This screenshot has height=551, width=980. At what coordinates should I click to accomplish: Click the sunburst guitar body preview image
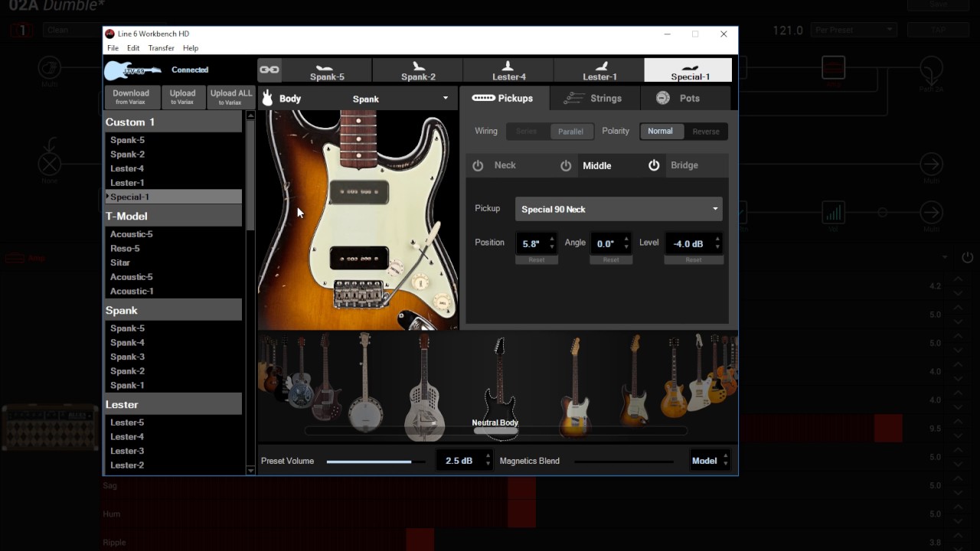pos(358,220)
